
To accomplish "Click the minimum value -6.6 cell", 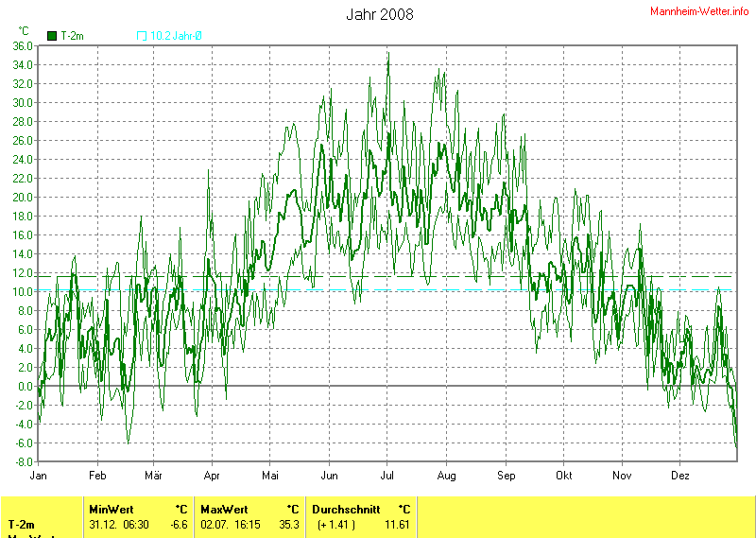I will tap(177, 524).
